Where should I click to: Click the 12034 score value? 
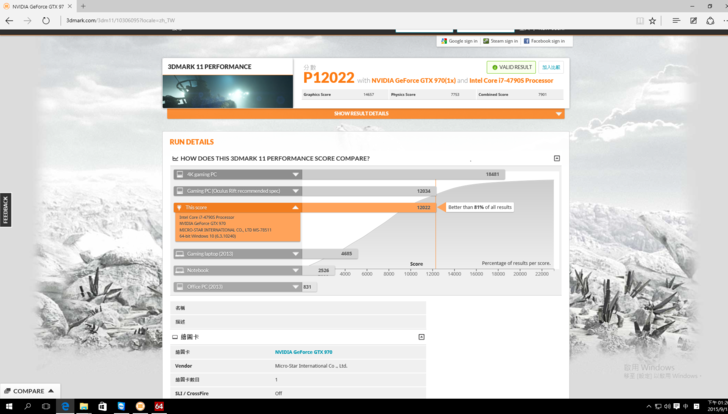click(x=423, y=191)
